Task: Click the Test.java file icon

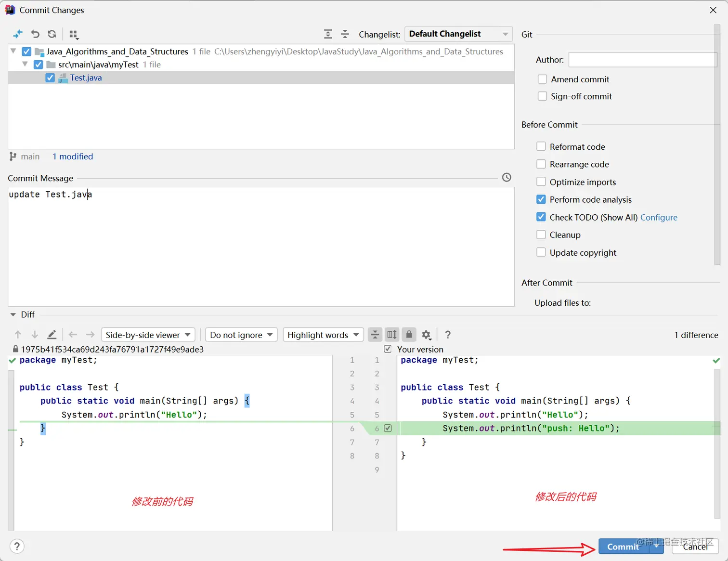Action: pyautogui.click(x=63, y=78)
